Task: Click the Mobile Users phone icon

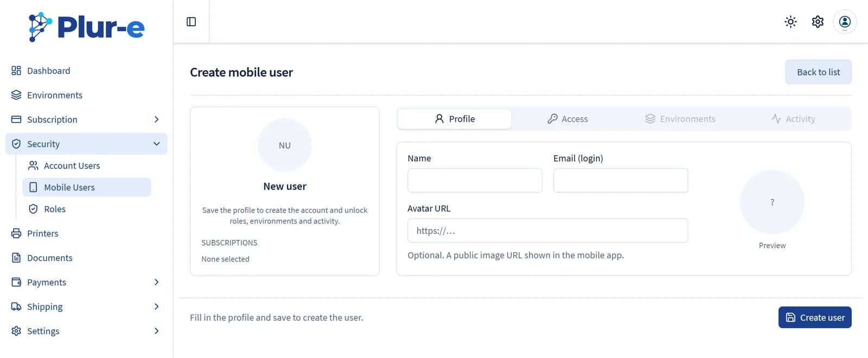Action: click(x=33, y=187)
